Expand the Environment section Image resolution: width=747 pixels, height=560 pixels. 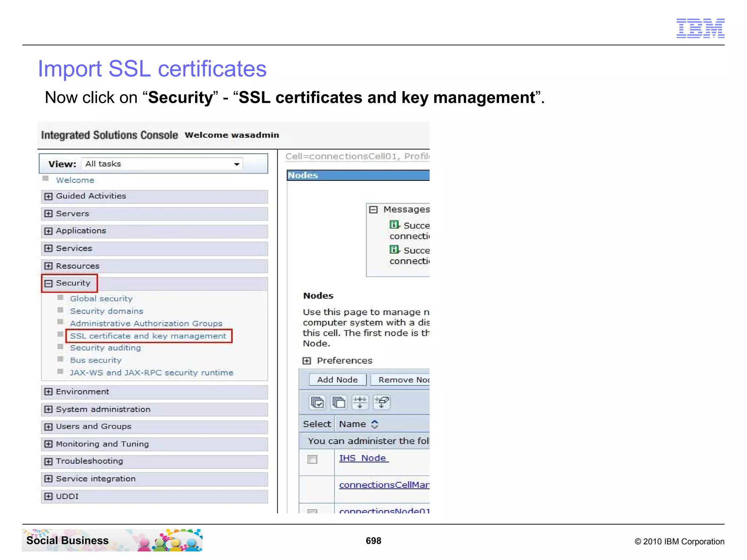[48, 392]
